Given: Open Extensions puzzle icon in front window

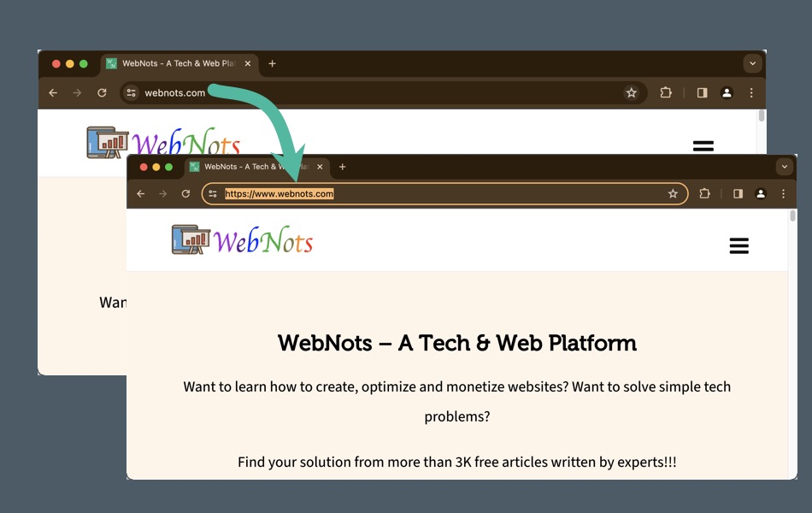Looking at the screenshot, I should pos(704,194).
